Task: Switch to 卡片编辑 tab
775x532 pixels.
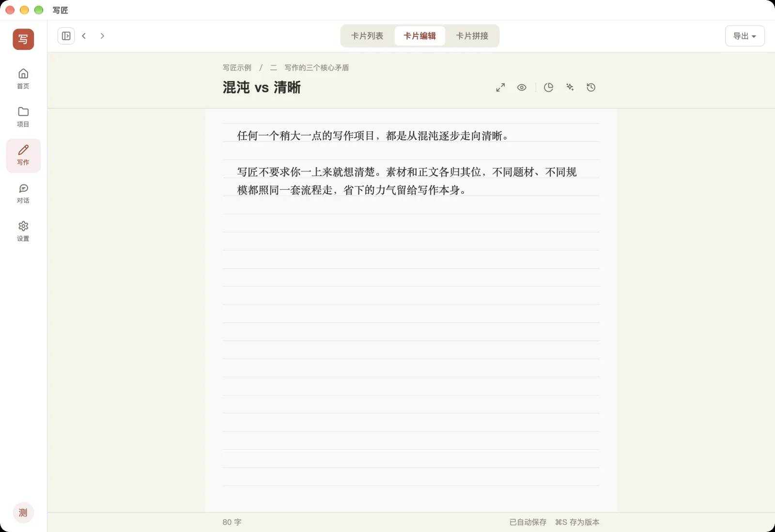Action: [x=419, y=36]
